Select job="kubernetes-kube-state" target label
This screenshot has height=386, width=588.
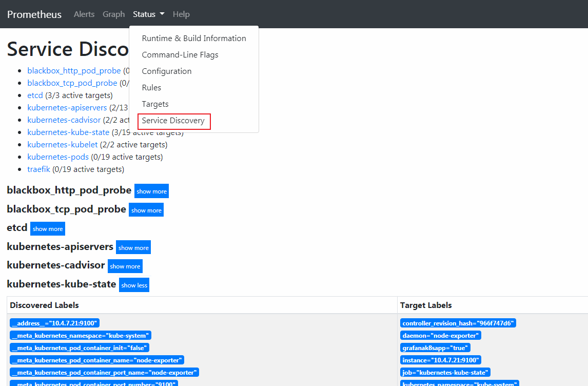[445, 373]
